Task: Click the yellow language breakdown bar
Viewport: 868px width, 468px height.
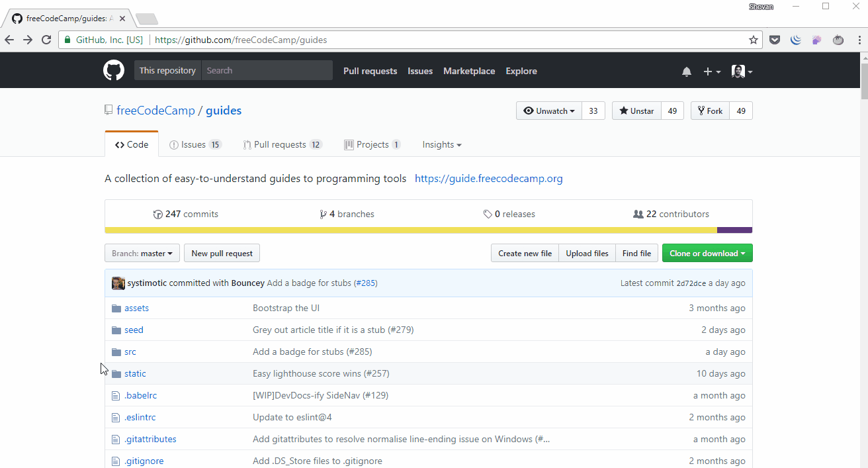Action: coord(411,230)
